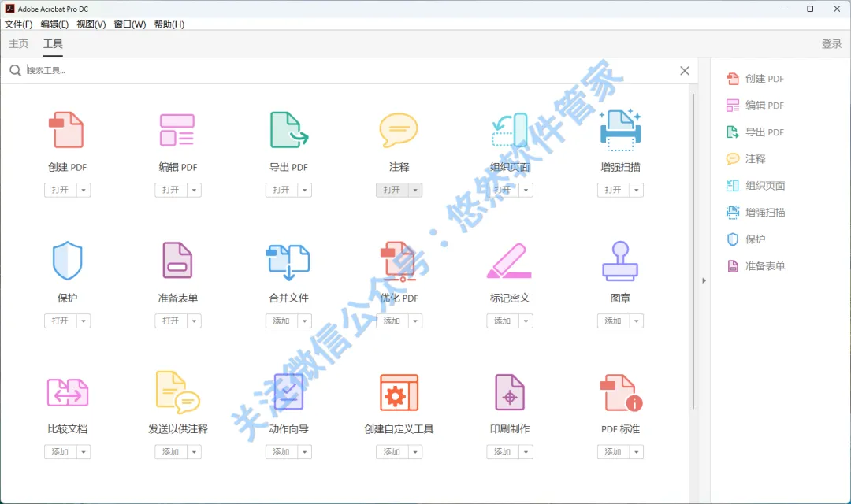Select 创建 PDF in right sidebar
Image resolution: width=851 pixels, height=504 pixels.
[755, 79]
